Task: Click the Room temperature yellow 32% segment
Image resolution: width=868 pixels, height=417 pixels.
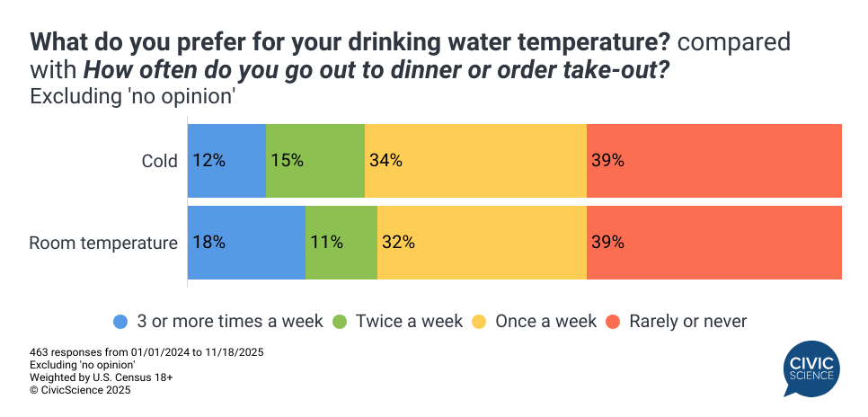Action: tap(482, 243)
